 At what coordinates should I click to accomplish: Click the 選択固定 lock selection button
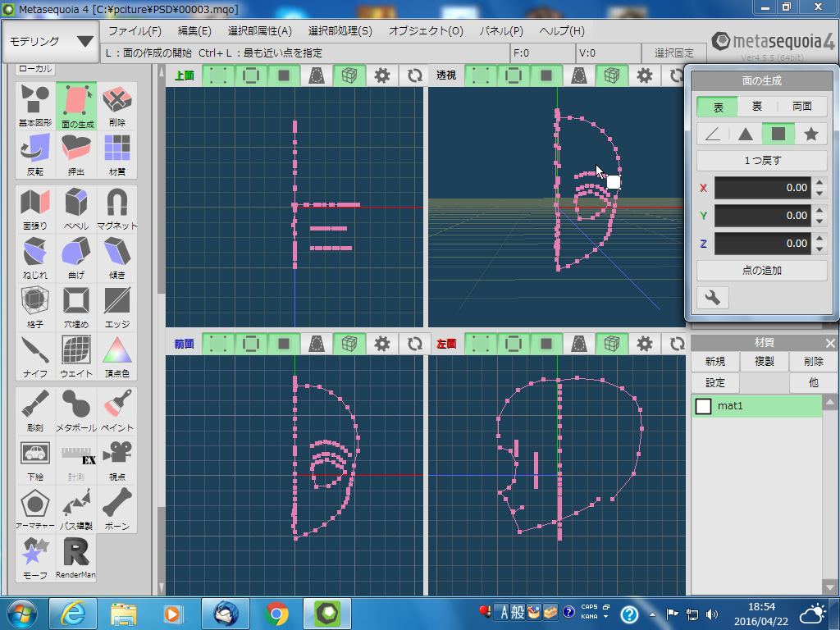tap(674, 53)
